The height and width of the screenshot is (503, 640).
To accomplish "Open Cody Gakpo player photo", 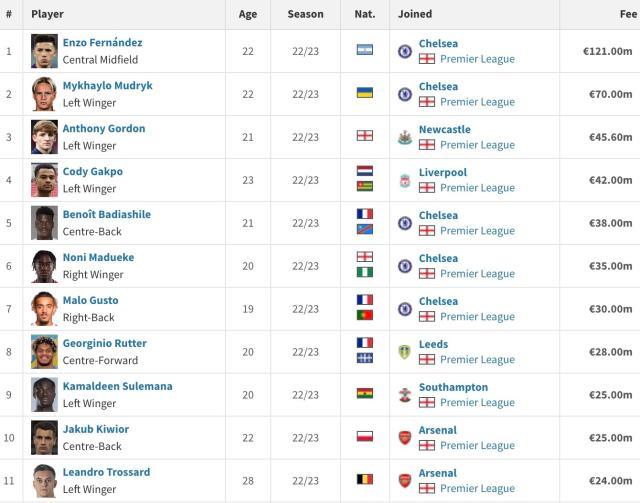I will (44, 180).
